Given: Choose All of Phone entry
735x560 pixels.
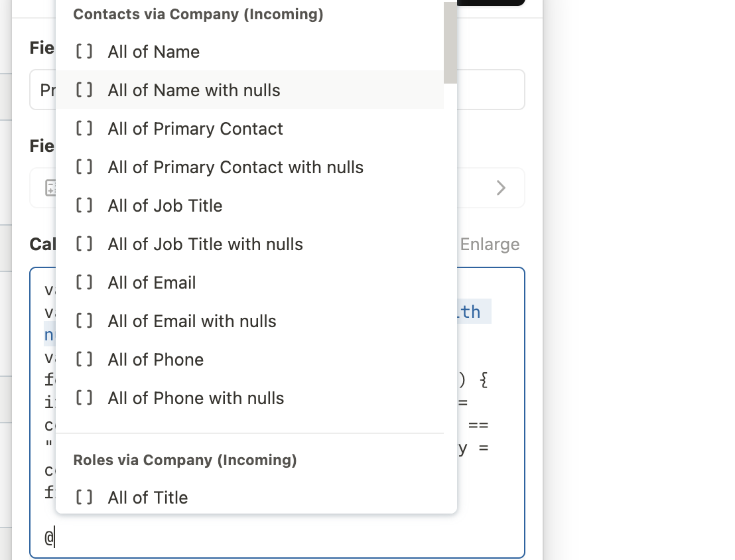Looking at the screenshot, I should pos(250,359).
